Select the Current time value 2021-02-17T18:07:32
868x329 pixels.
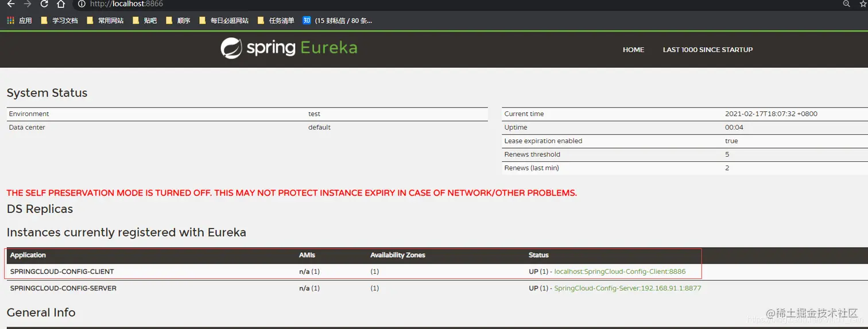point(771,114)
